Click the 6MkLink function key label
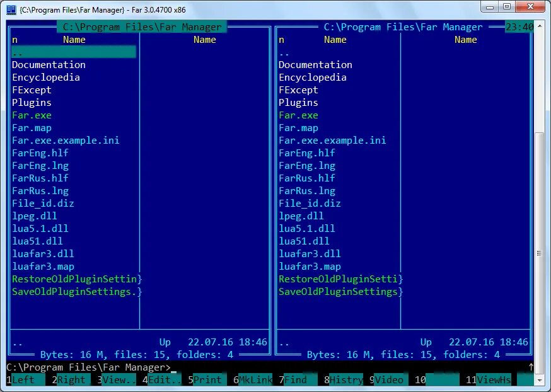Image resolution: width=551 pixels, height=392 pixels. click(253, 379)
